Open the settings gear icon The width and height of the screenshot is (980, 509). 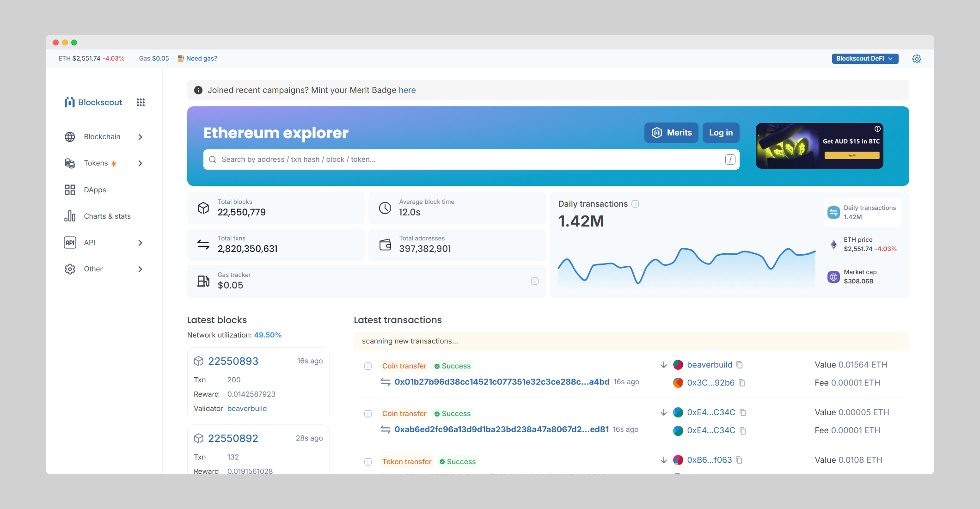[917, 59]
